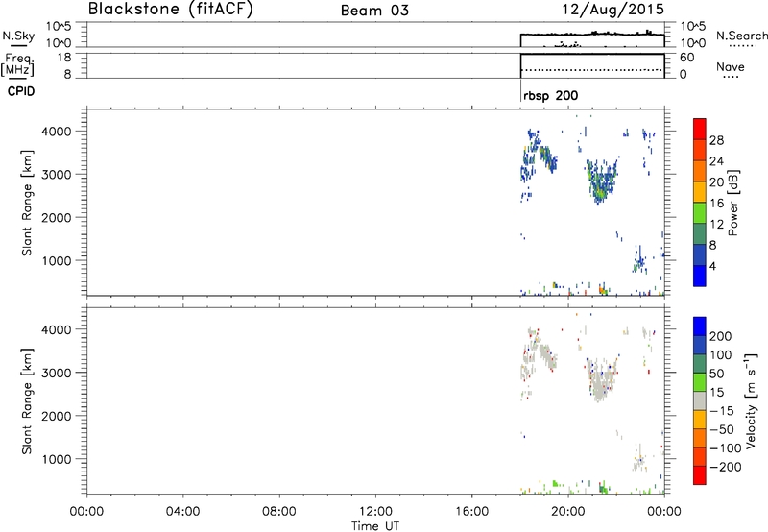Click the power panel Slant Range axis label
Image resolution: width=768 pixels, height=532 pixels.
tap(27, 203)
